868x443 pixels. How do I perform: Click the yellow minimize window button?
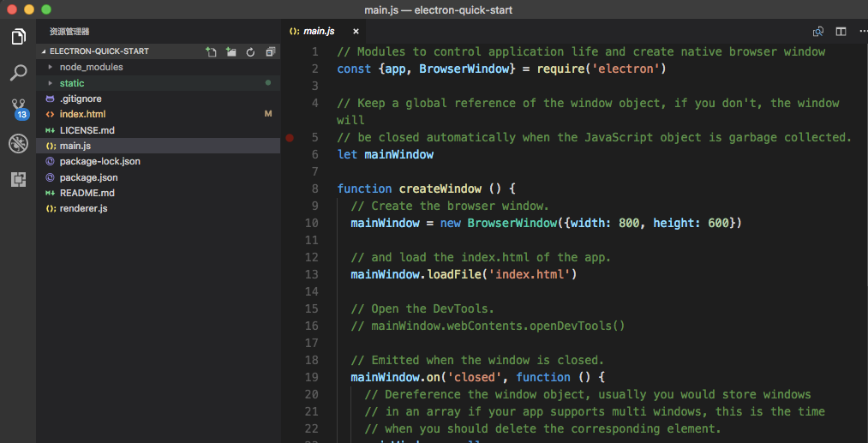point(29,9)
